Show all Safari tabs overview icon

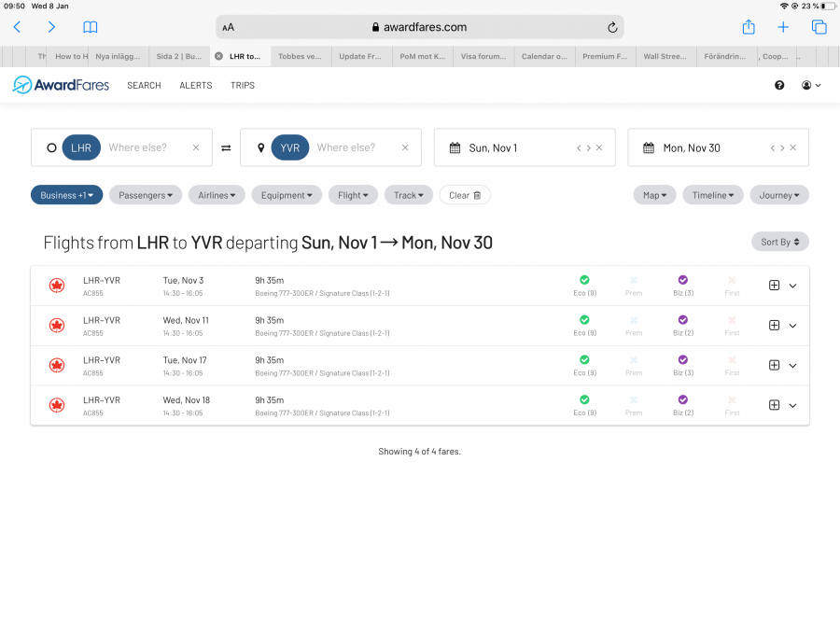(x=819, y=27)
